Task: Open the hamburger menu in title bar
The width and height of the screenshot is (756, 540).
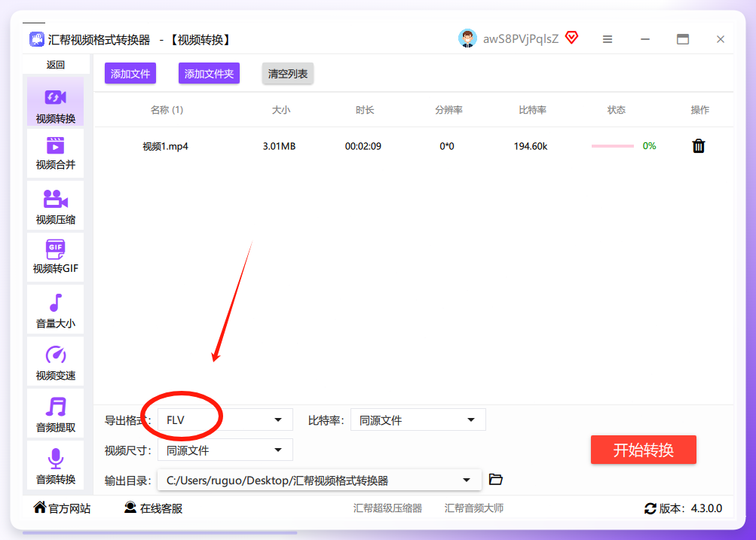Action: click(608, 39)
